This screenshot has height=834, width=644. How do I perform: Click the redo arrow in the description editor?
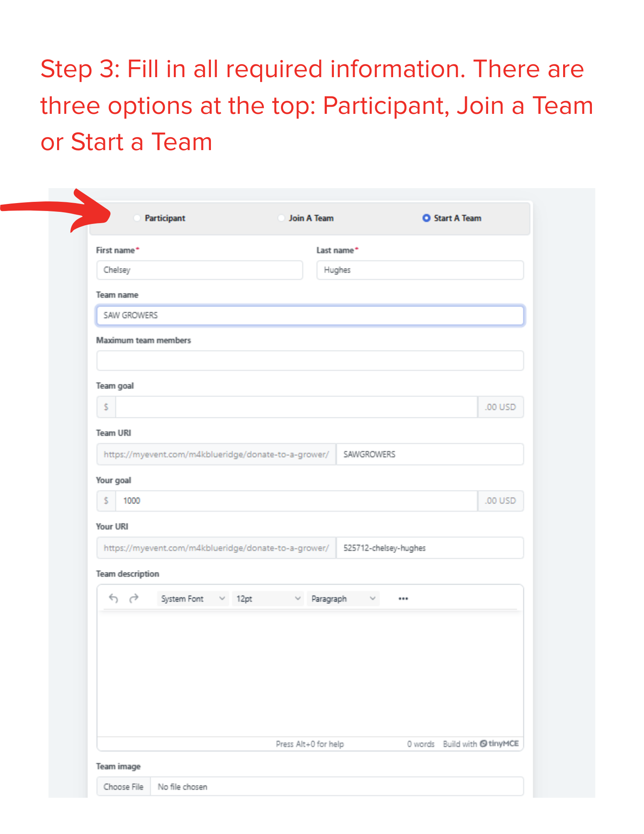(133, 598)
